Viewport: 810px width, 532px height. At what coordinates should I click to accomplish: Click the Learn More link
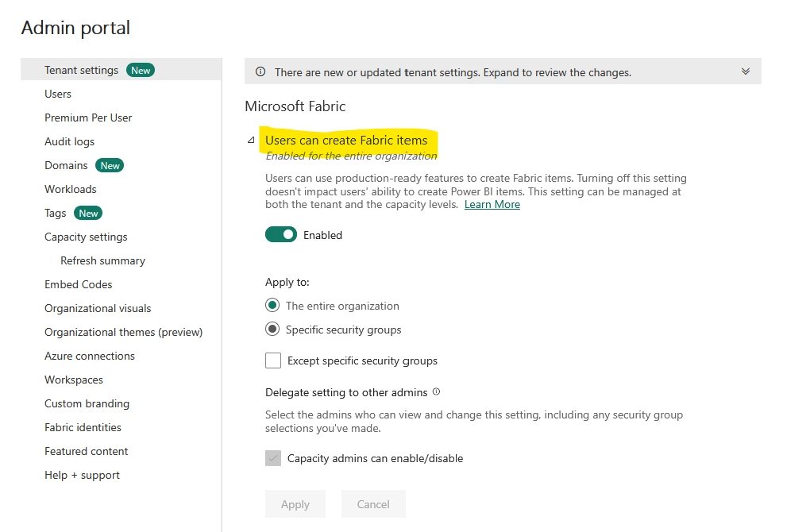point(492,204)
